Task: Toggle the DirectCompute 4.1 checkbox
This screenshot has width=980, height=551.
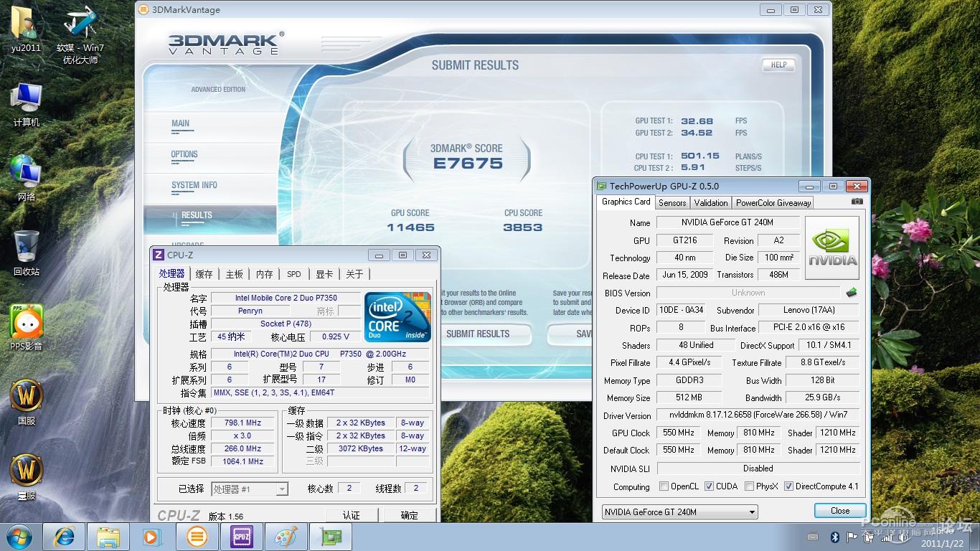Action: click(x=788, y=486)
